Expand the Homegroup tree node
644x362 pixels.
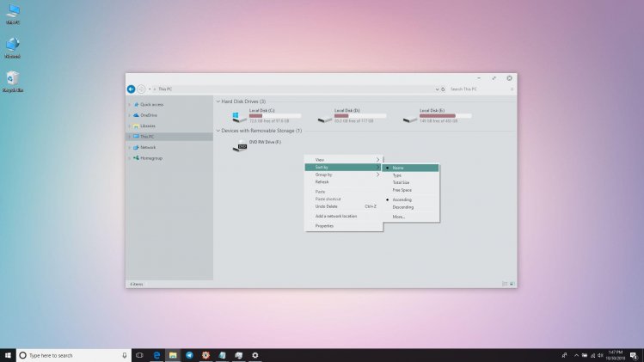tap(129, 158)
